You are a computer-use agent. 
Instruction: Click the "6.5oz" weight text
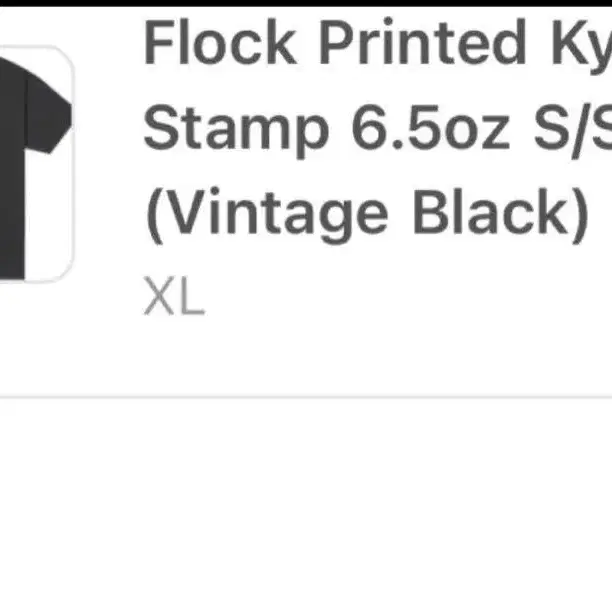(431, 128)
